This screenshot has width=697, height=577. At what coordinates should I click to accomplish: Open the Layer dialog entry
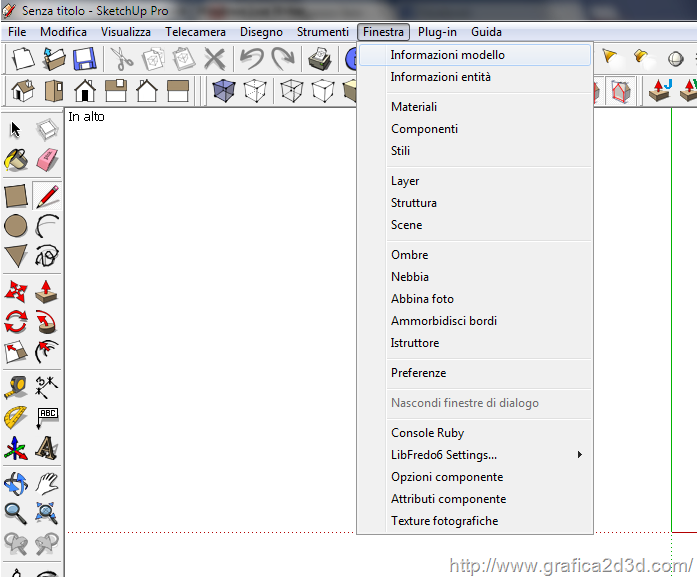(405, 181)
